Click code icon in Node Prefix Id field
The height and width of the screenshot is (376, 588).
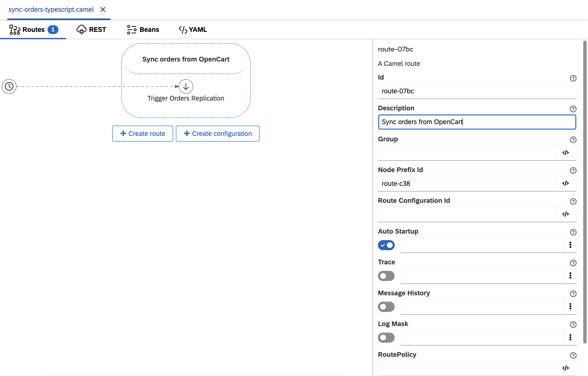(x=565, y=183)
